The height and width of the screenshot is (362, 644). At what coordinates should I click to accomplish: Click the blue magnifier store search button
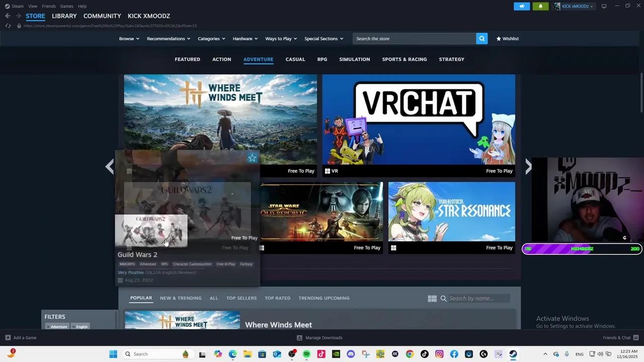click(481, 39)
